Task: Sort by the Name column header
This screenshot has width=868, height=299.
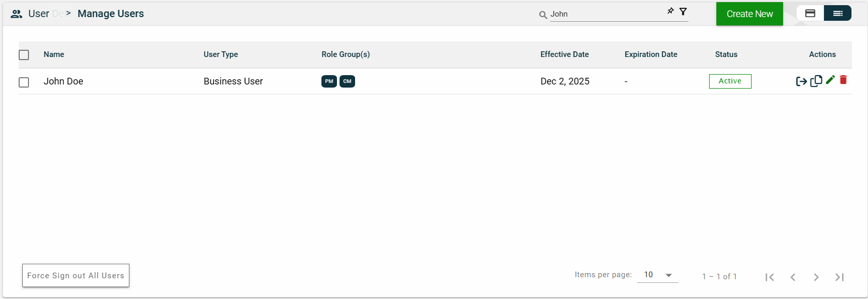Action: pos(54,54)
